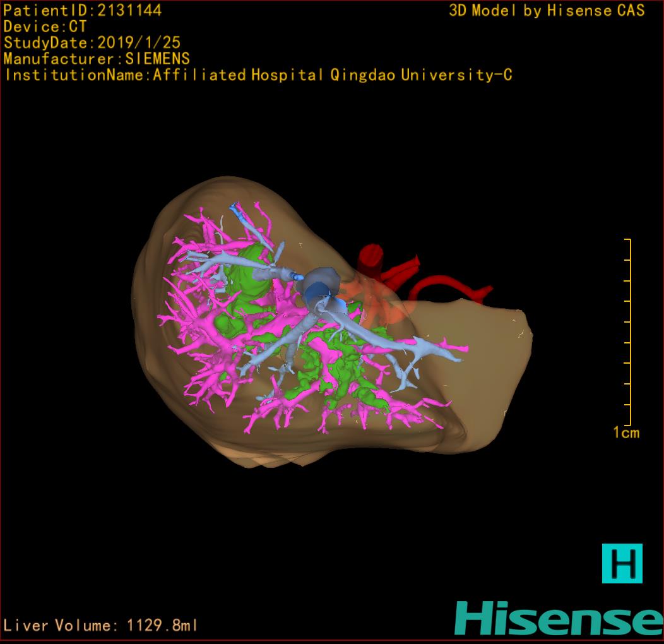Click the PatientID 2131144 label
Viewport: 664px width, 644px height.
(83, 10)
